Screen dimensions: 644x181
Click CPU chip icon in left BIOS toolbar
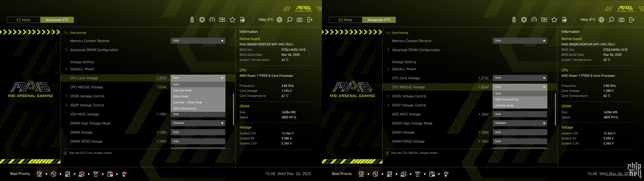pos(202,20)
